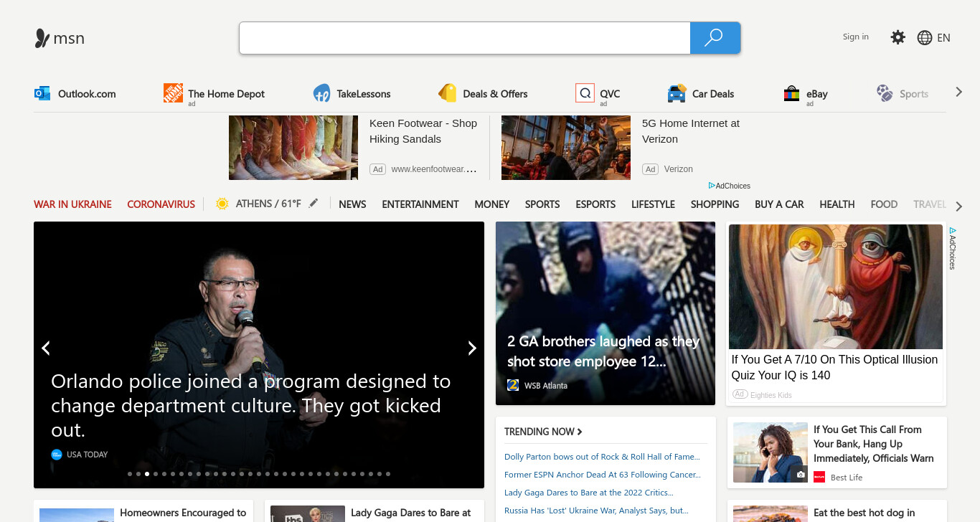Open Former ESPN Anchor trending story
Image resolution: width=980 pixels, height=522 pixels.
click(603, 475)
